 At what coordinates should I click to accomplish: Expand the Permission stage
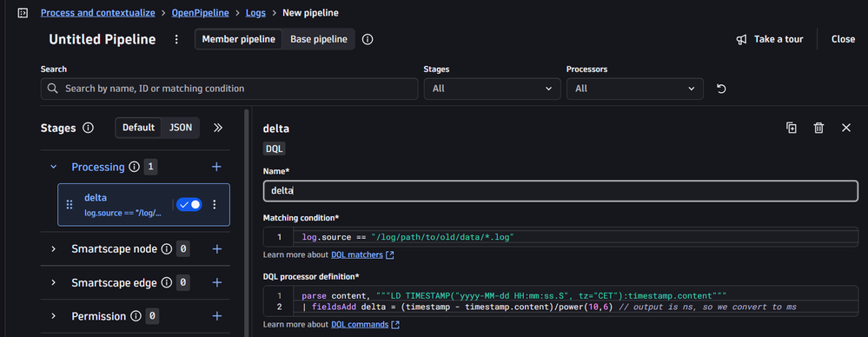coord(54,316)
